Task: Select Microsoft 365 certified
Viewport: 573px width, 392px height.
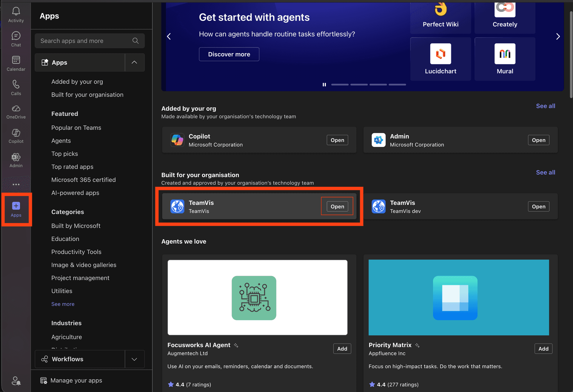Action: coord(83,180)
